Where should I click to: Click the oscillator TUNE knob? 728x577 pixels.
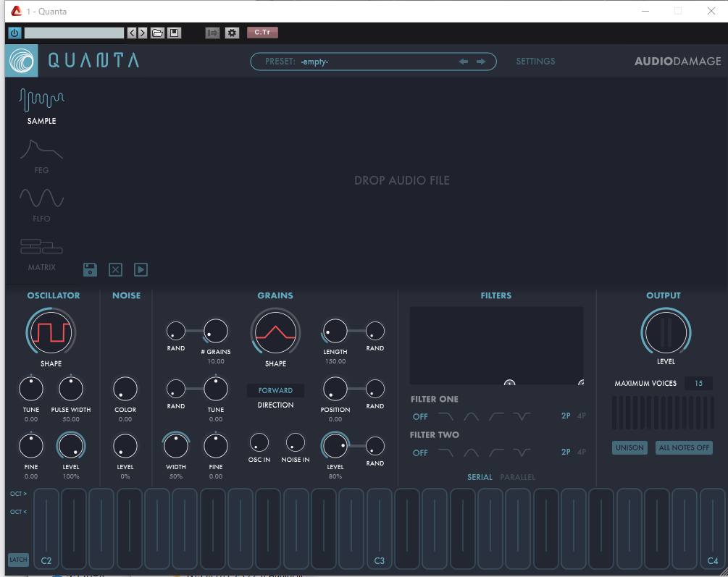(31, 389)
